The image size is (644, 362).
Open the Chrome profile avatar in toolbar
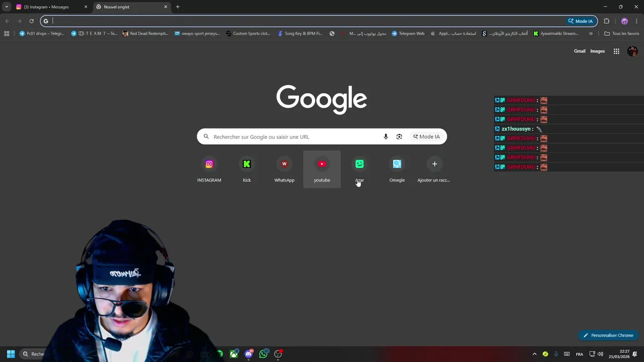624,21
